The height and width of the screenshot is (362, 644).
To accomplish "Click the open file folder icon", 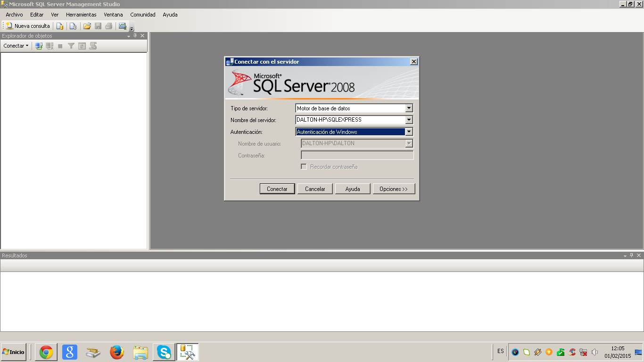I will 87,26.
